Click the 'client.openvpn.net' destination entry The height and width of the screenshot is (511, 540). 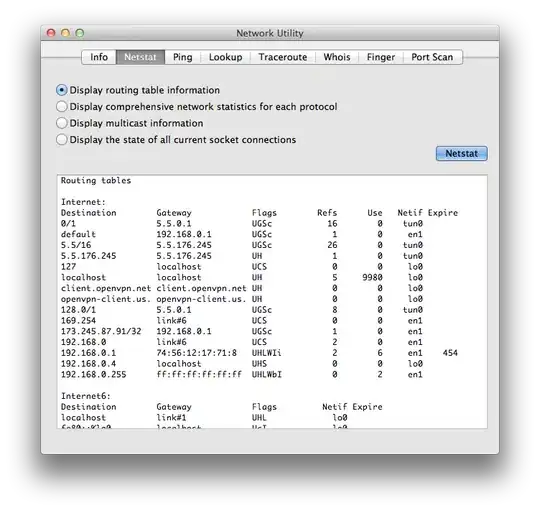point(106,288)
